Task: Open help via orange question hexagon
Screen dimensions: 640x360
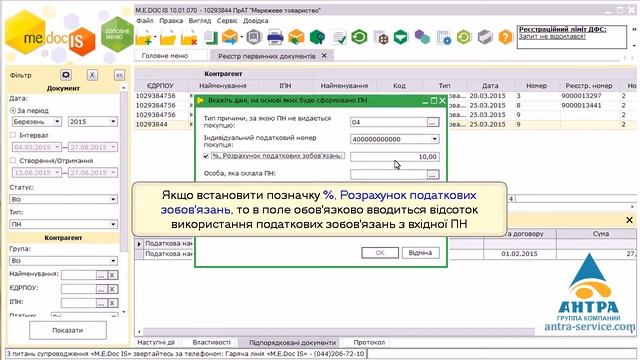Action: point(505,37)
